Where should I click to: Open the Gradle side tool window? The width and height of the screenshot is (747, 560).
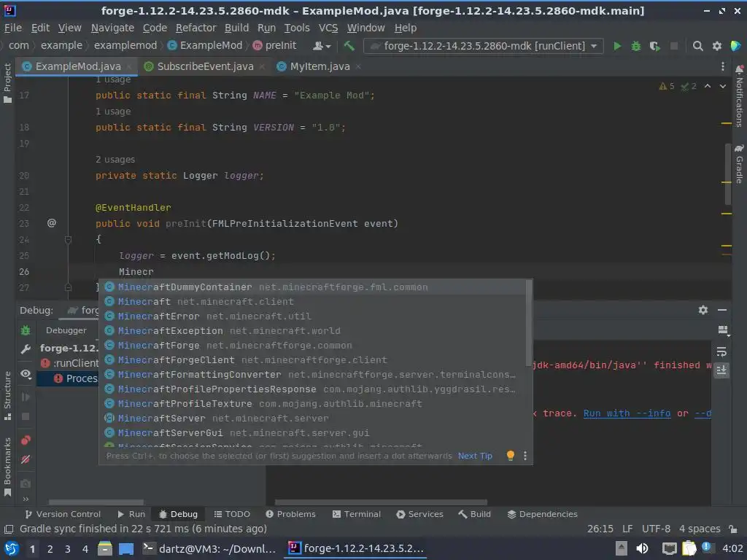pyautogui.click(x=740, y=163)
